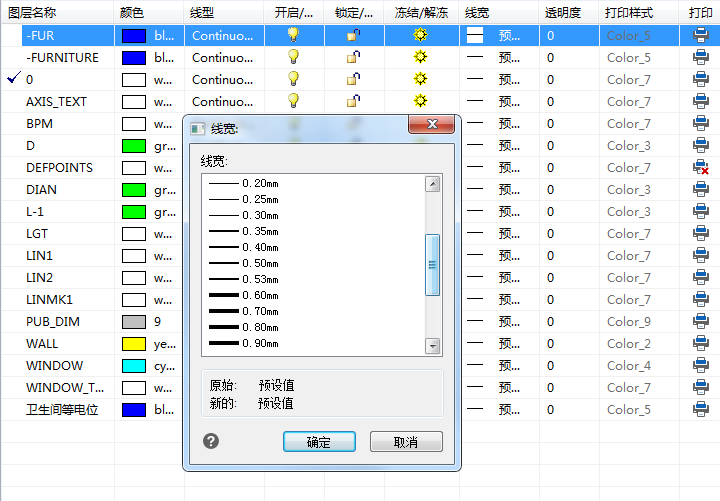The height and width of the screenshot is (501, 720).
Task: Toggle printer on LIN2 layer
Action: [x=700, y=278]
